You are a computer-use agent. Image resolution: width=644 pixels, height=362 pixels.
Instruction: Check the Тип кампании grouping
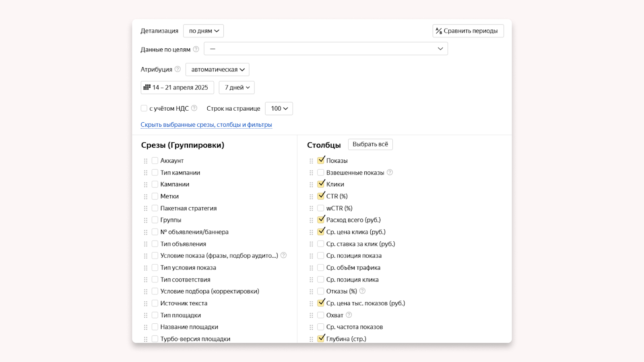pos(155,173)
